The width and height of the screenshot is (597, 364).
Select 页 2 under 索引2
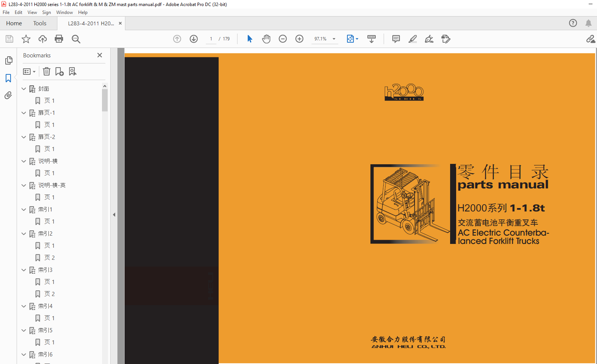tap(49, 258)
